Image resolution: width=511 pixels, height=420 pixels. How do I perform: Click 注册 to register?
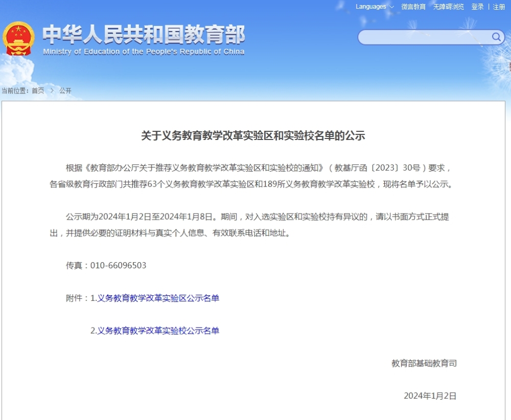[x=499, y=7]
